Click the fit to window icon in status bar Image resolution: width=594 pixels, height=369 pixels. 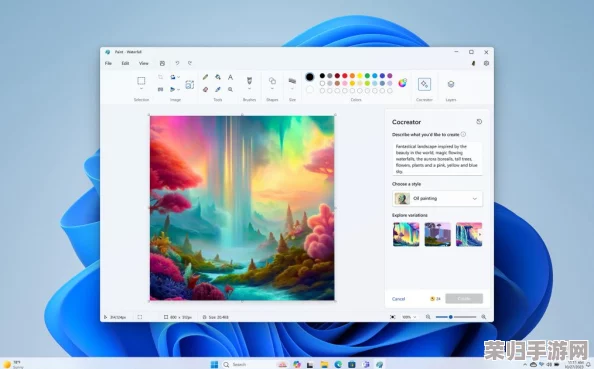click(x=393, y=317)
